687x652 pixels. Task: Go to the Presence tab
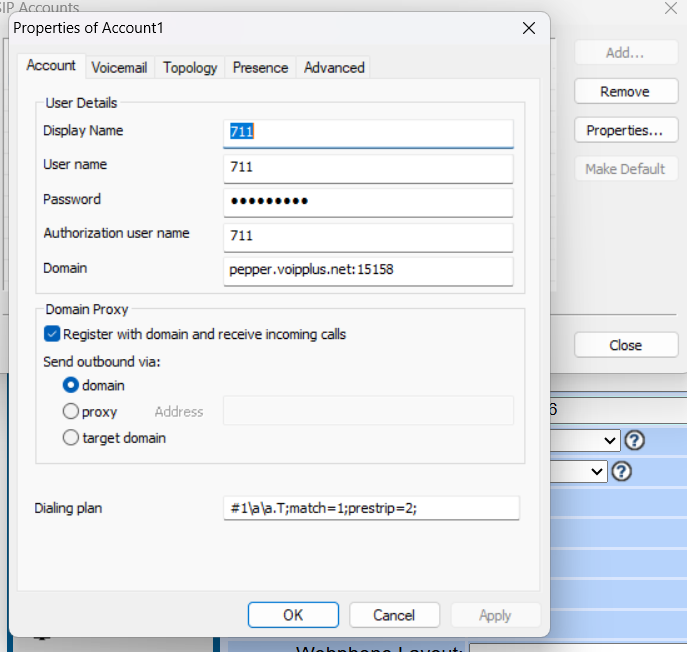pyautogui.click(x=260, y=67)
